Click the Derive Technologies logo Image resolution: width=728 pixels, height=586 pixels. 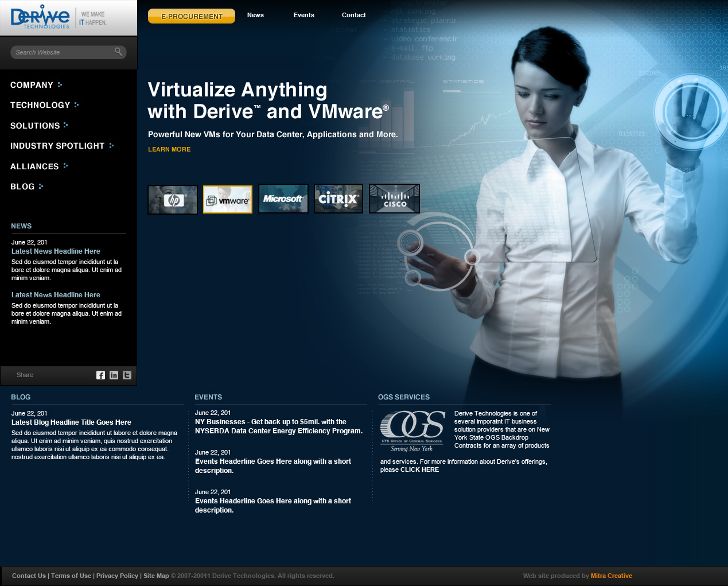click(x=40, y=18)
